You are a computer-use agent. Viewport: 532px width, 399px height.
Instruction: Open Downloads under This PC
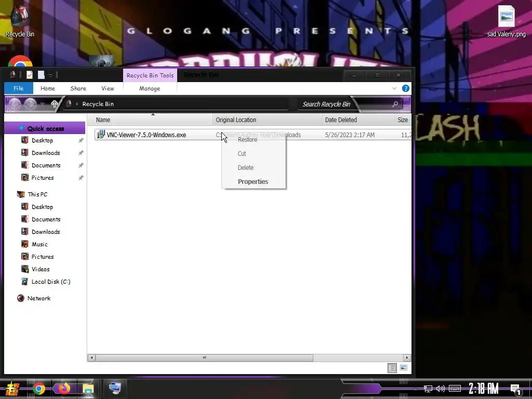(x=46, y=232)
